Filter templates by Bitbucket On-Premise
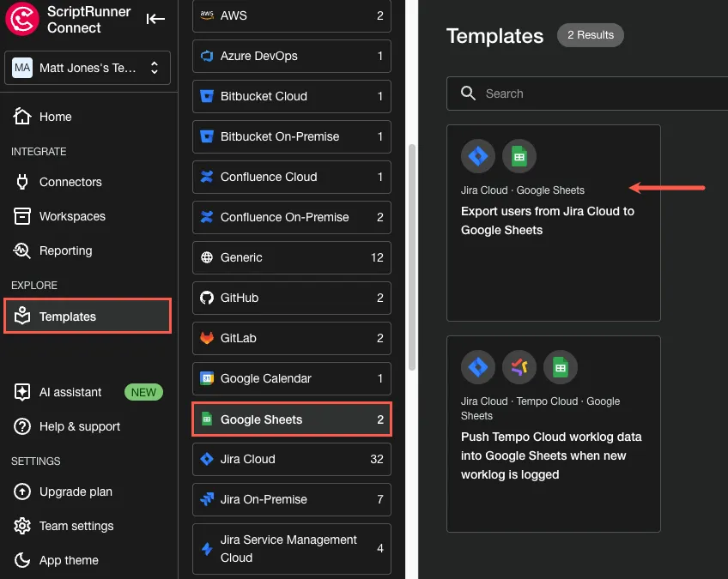 292,137
